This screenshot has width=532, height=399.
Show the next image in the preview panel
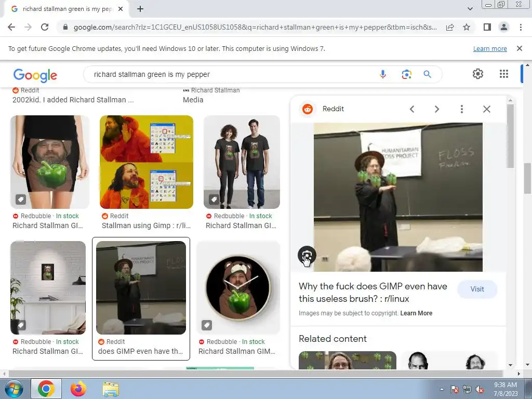pyautogui.click(x=436, y=109)
